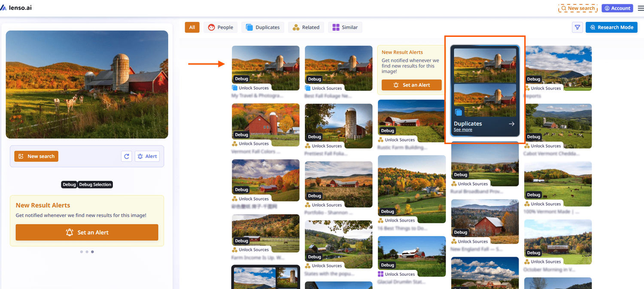
Task: Open the filter funnel icon
Action: [577, 27]
